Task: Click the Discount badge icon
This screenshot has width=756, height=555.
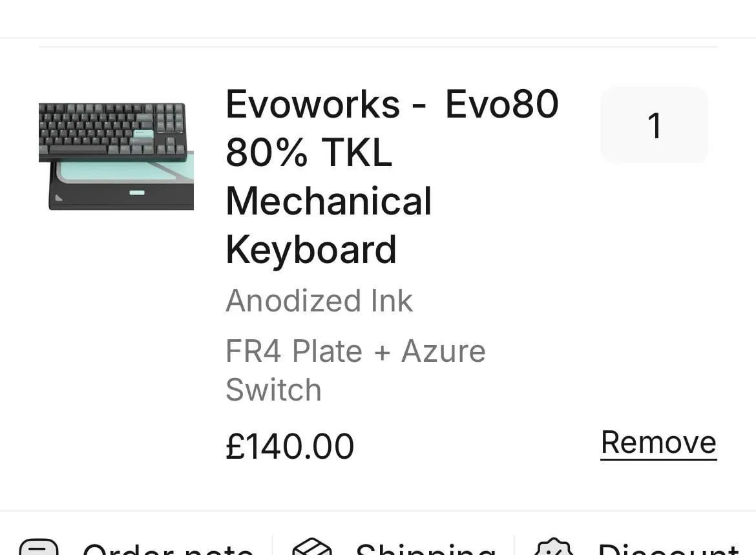Action: tap(554, 548)
